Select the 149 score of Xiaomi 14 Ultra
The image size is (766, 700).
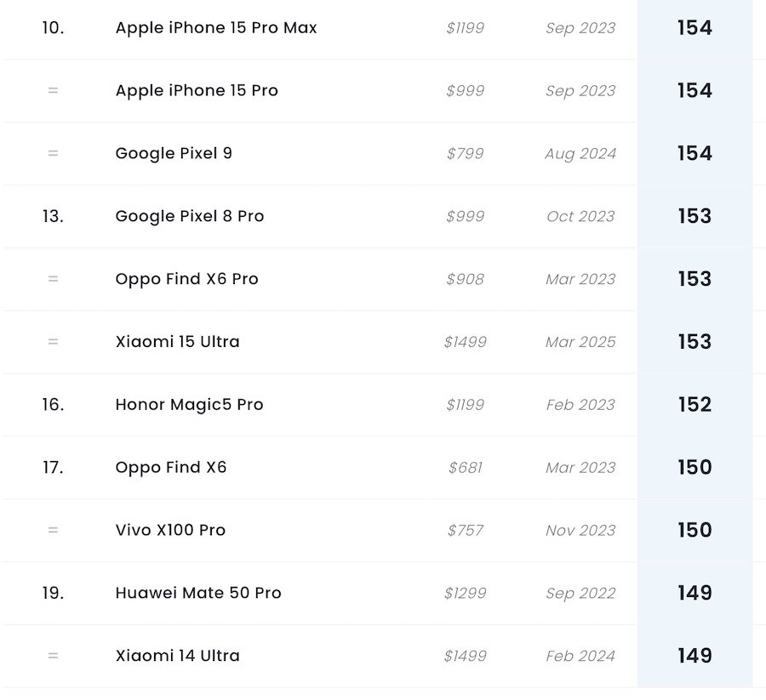[x=695, y=656]
